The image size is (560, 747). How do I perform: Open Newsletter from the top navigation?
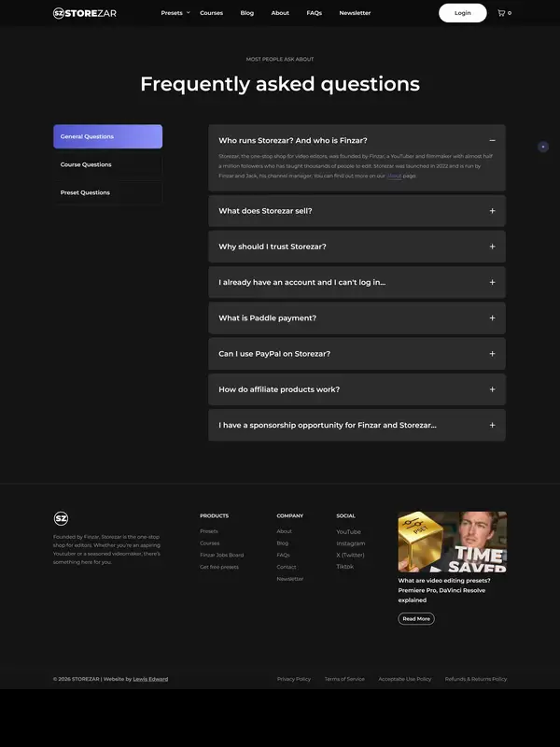(x=355, y=13)
